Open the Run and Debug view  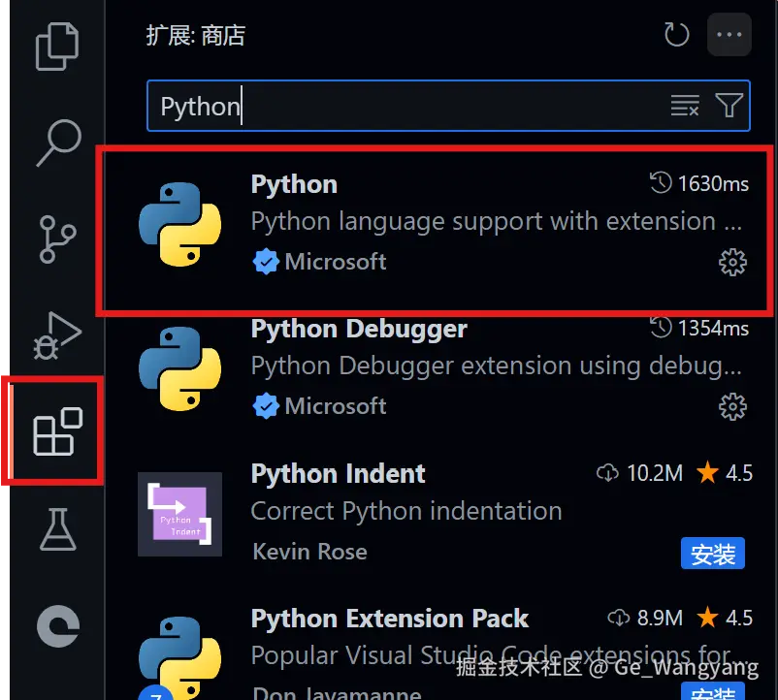pyautogui.click(x=57, y=334)
